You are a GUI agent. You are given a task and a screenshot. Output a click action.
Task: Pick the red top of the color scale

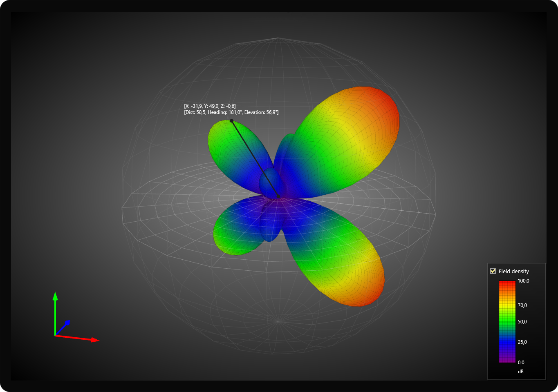(507, 283)
